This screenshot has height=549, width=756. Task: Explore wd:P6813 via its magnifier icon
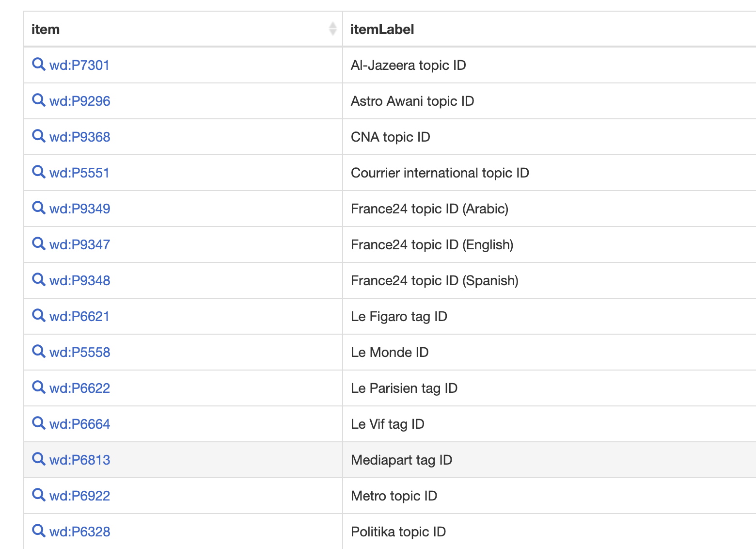pos(38,459)
